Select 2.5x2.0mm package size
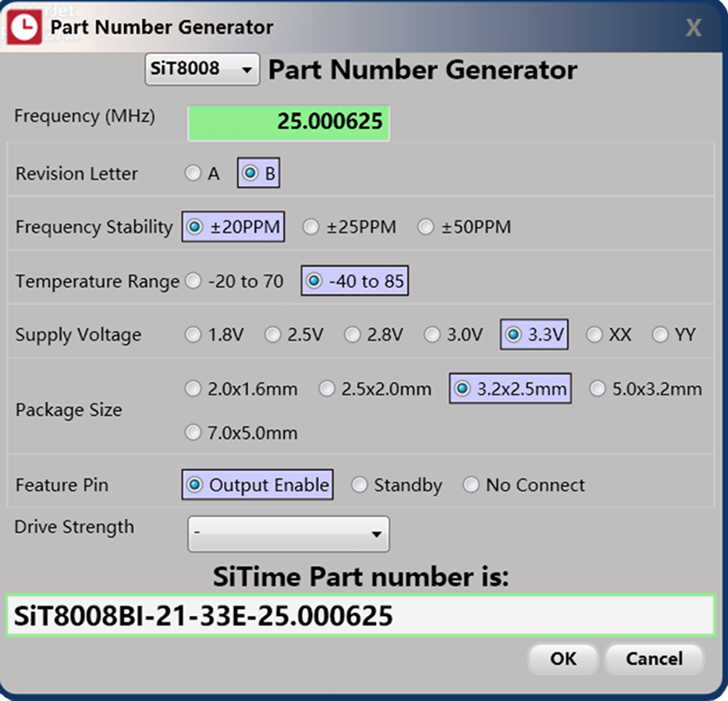 tap(375, 389)
